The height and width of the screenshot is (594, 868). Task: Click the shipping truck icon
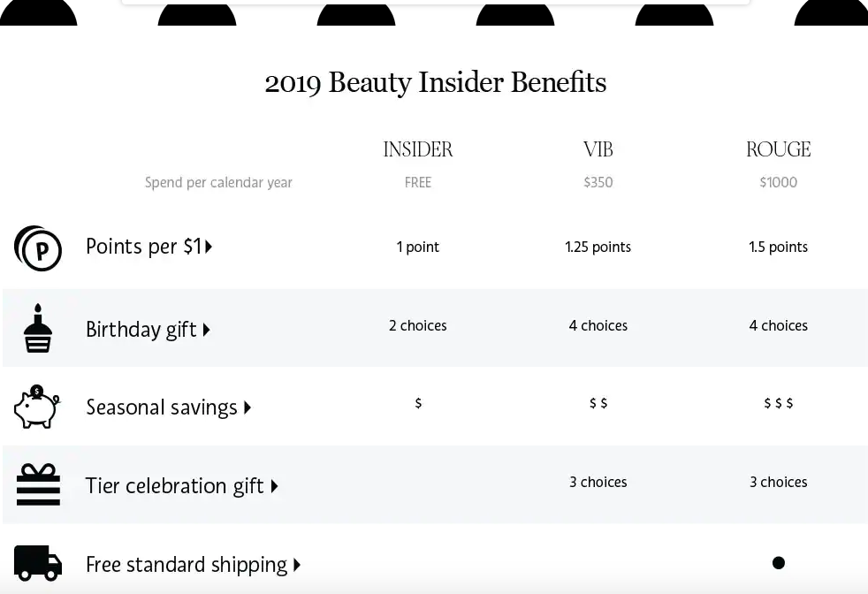[38, 563]
